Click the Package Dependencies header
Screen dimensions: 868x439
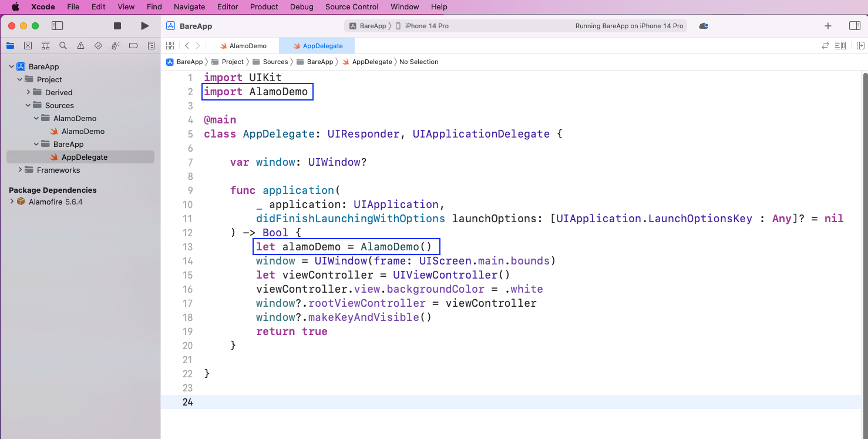(x=53, y=190)
